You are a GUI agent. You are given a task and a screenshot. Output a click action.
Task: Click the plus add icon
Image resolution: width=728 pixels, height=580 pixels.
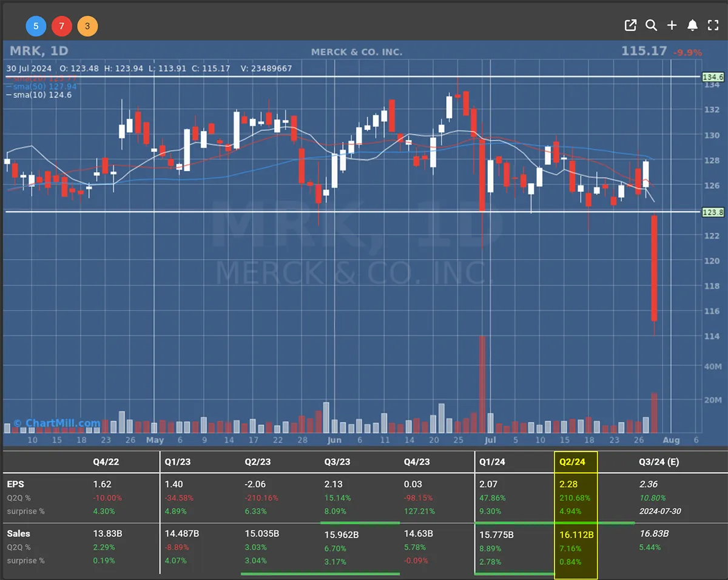[672, 25]
